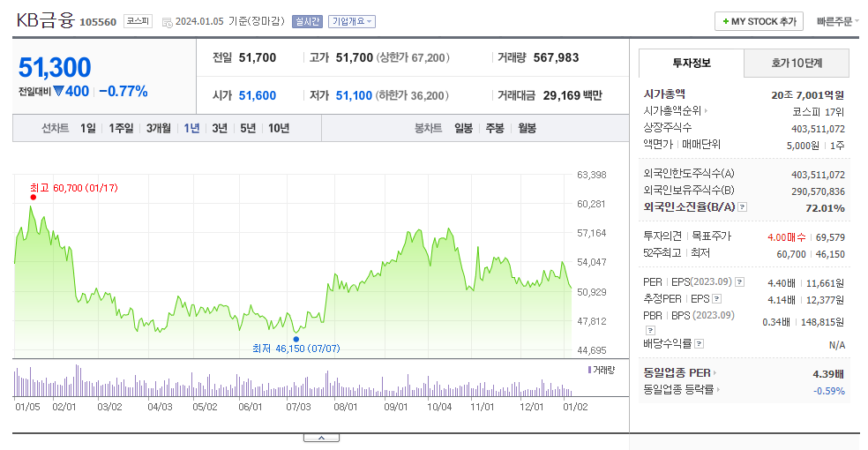Click the calendar icon beside the date
This screenshot has width=868, height=450.
click(167, 22)
